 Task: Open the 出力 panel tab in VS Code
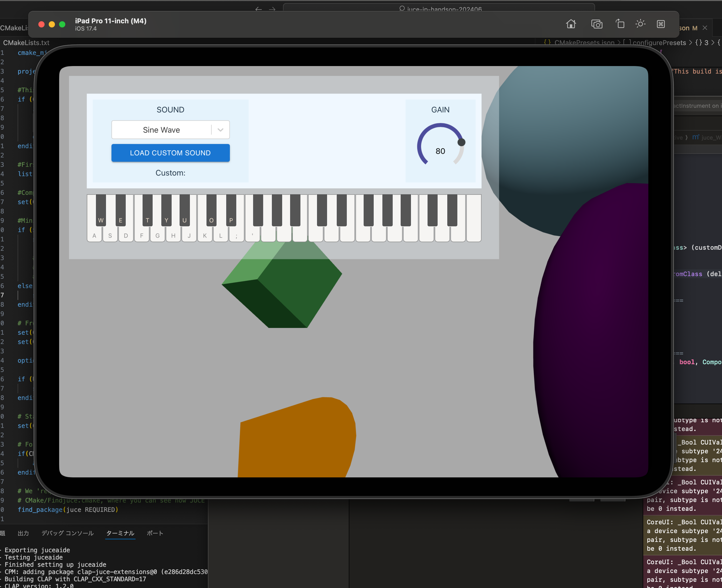pos(23,533)
